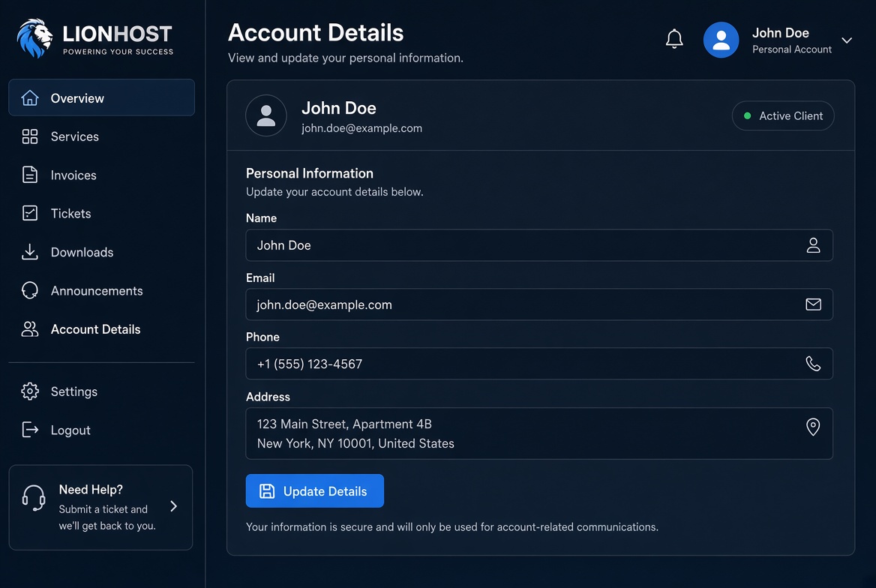Image resolution: width=876 pixels, height=588 pixels.
Task: Click the Address input field
Action: pyautogui.click(x=539, y=433)
